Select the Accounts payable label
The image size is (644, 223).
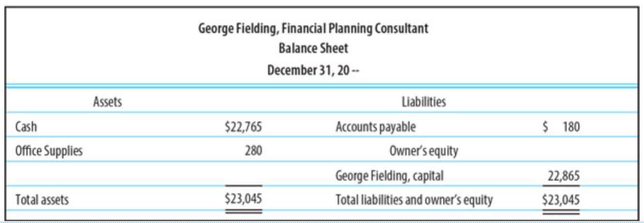pyautogui.click(x=375, y=127)
